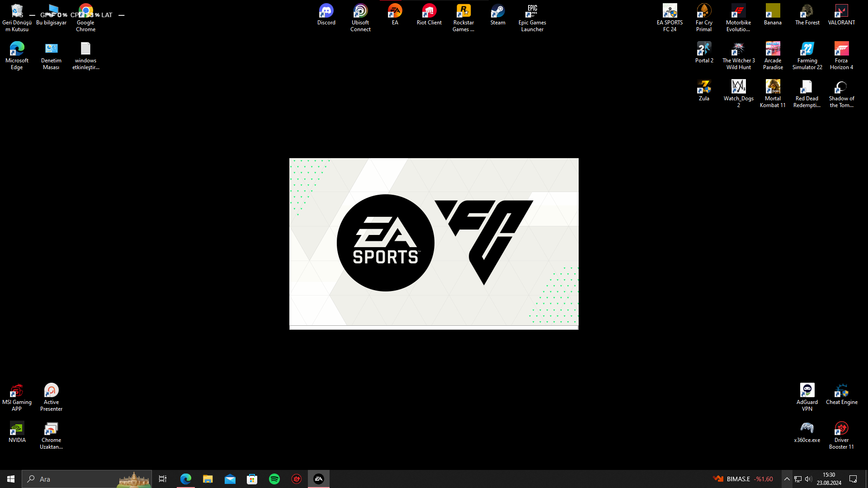This screenshot has height=488, width=868.
Task: Open the volume control in the tray
Action: click(x=808, y=479)
